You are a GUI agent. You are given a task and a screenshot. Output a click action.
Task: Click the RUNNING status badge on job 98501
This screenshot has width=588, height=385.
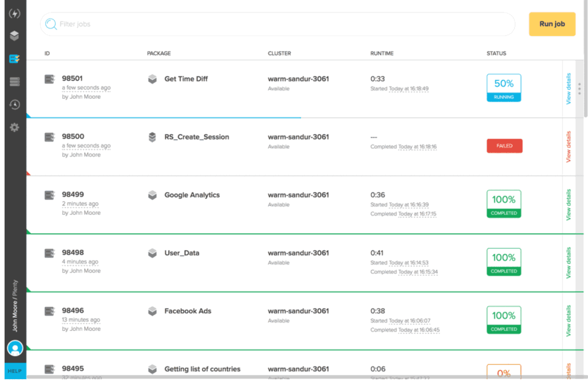(503, 96)
